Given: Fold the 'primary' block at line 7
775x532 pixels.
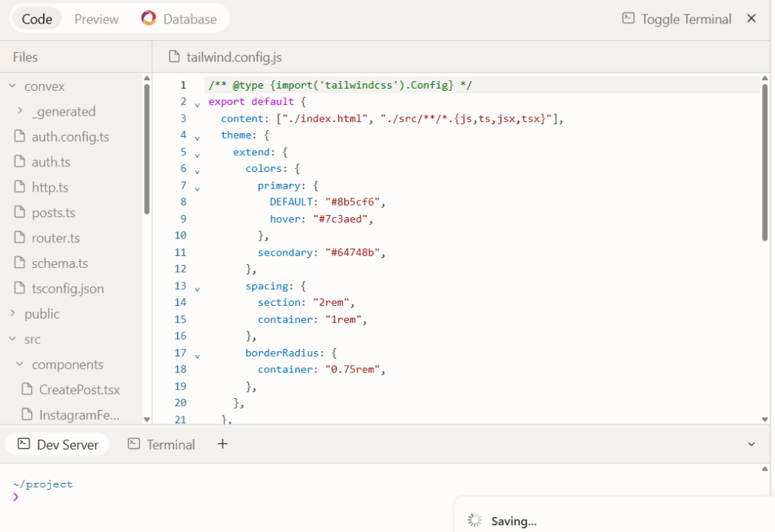Looking at the screenshot, I should (197, 188).
